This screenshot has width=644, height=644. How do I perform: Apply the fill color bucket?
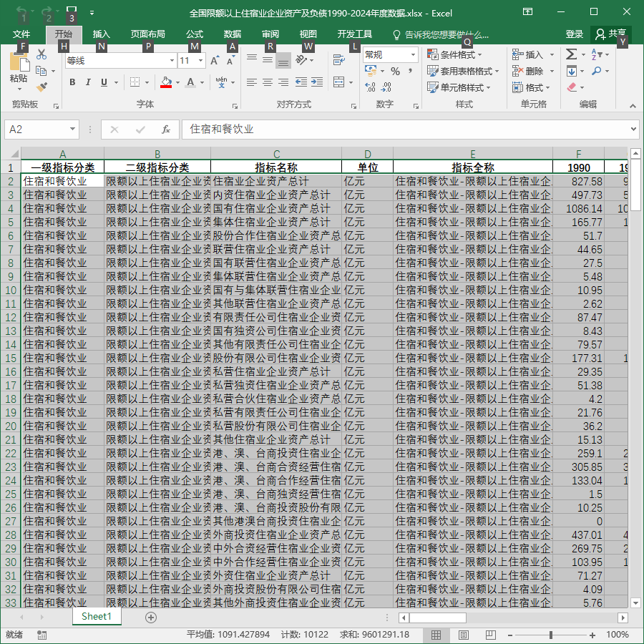[x=166, y=82]
